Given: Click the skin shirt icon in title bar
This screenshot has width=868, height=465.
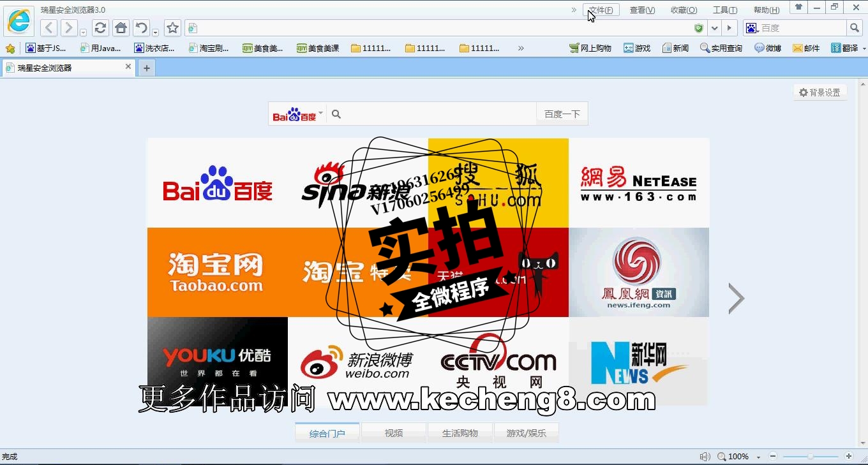Looking at the screenshot, I should click(x=798, y=7).
